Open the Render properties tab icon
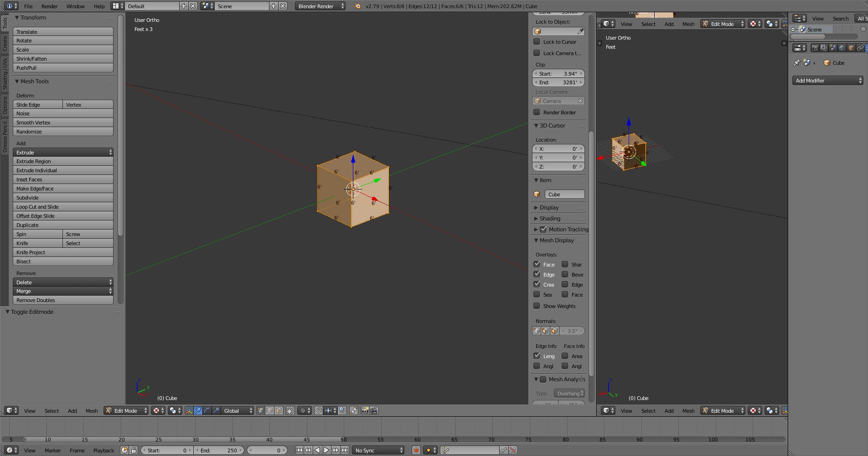The width and height of the screenshot is (868, 456). click(x=815, y=47)
